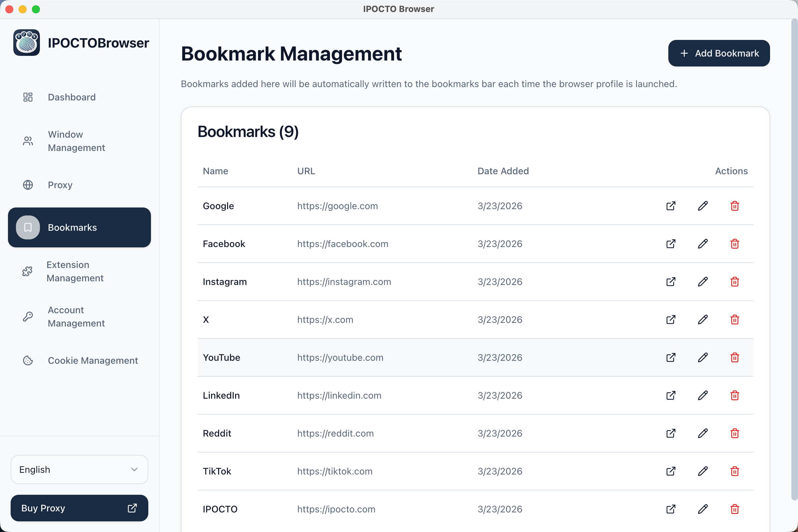This screenshot has height=532, width=798.
Task: Select the LinkedIn bookmark name
Action: (221, 396)
